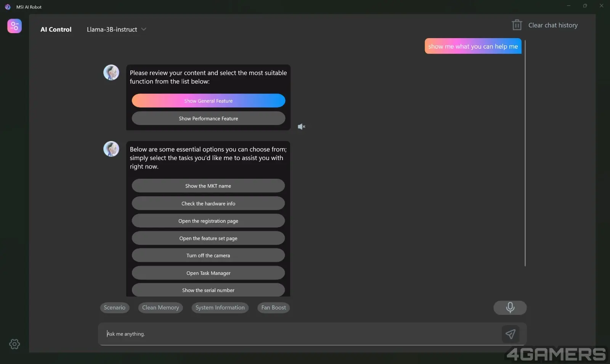The width and height of the screenshot is (610, 364).
Task: Choose Show General Feature
Action: (209, 101)
